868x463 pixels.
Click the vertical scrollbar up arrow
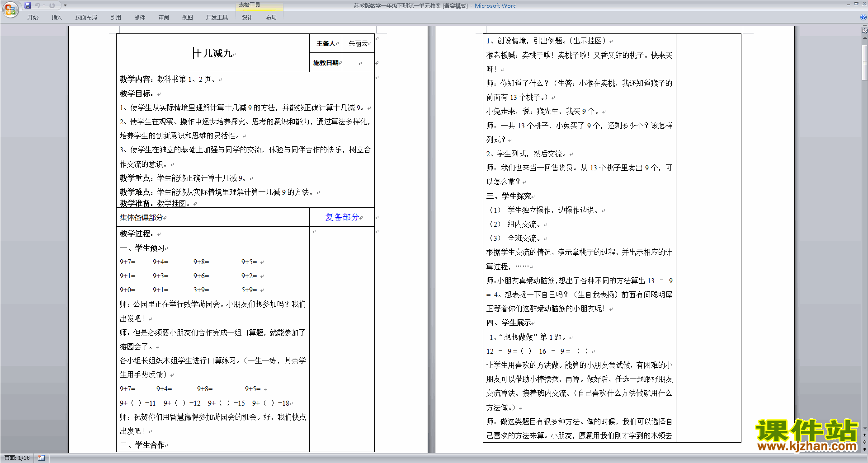coord(865,38)
